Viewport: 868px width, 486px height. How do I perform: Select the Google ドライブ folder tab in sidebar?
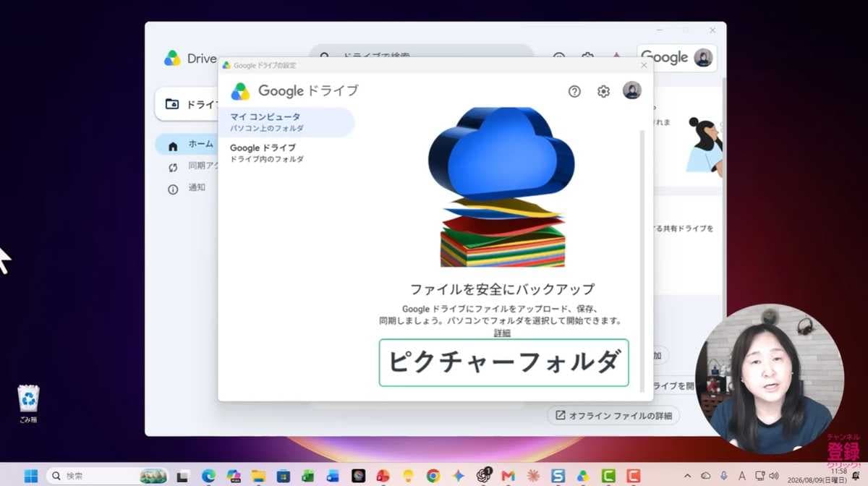pos(286,153)
